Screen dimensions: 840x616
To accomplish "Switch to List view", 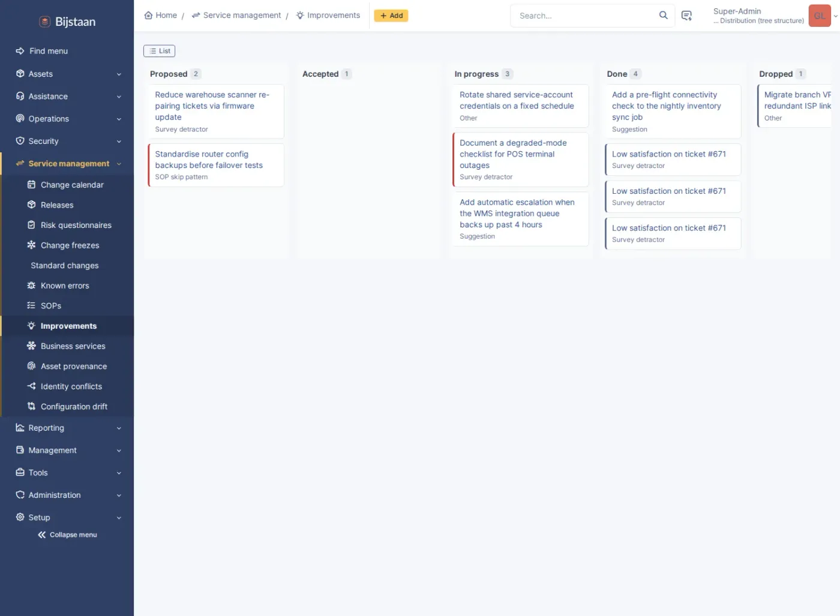I will 160,51.
